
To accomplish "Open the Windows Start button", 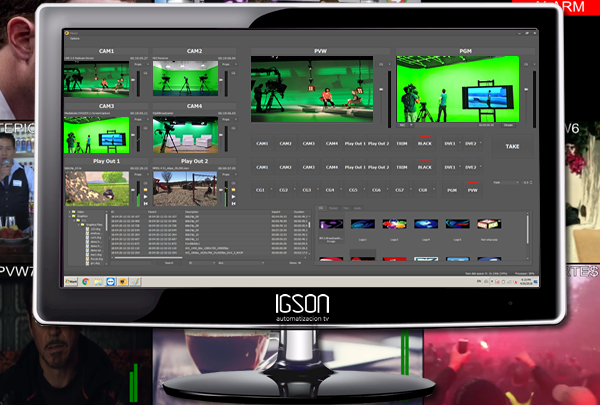I will tap(71, 282).
